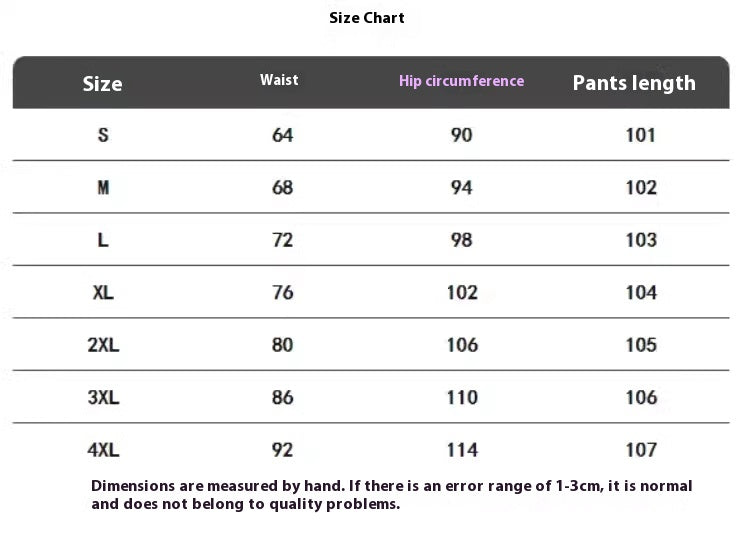Click waist value 64 for size S
746x540 pixels.
[283, 135]
